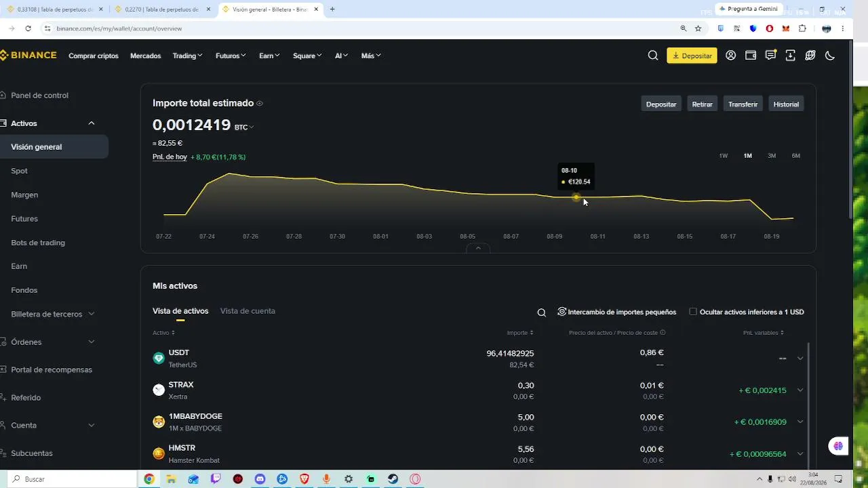Click the info icon beside Precio de coste

(663, 333)
